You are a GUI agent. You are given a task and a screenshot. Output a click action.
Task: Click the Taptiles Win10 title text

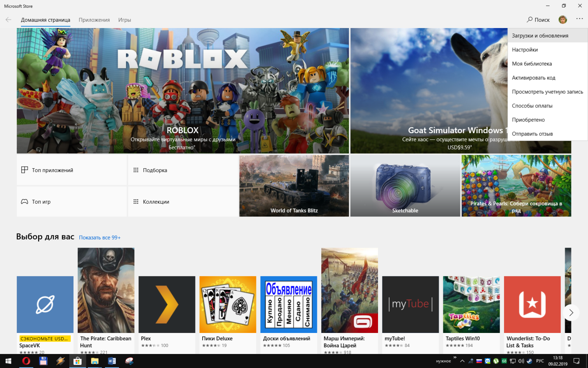pos(463,339)
